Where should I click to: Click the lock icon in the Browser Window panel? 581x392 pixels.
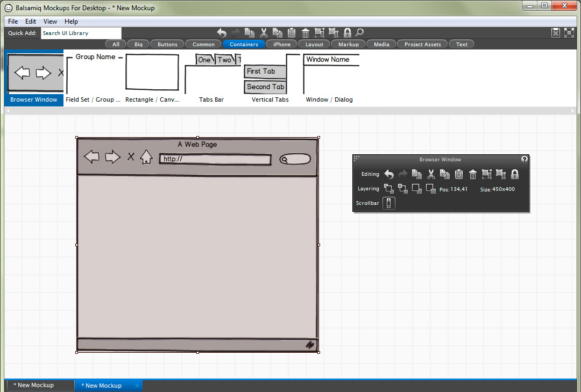click(x=515, y=174)
